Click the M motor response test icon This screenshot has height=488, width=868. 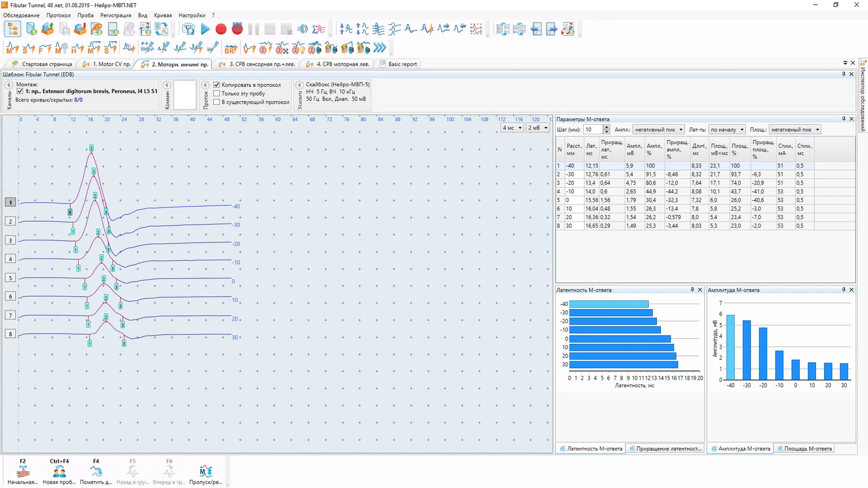(x=12, y=48)
